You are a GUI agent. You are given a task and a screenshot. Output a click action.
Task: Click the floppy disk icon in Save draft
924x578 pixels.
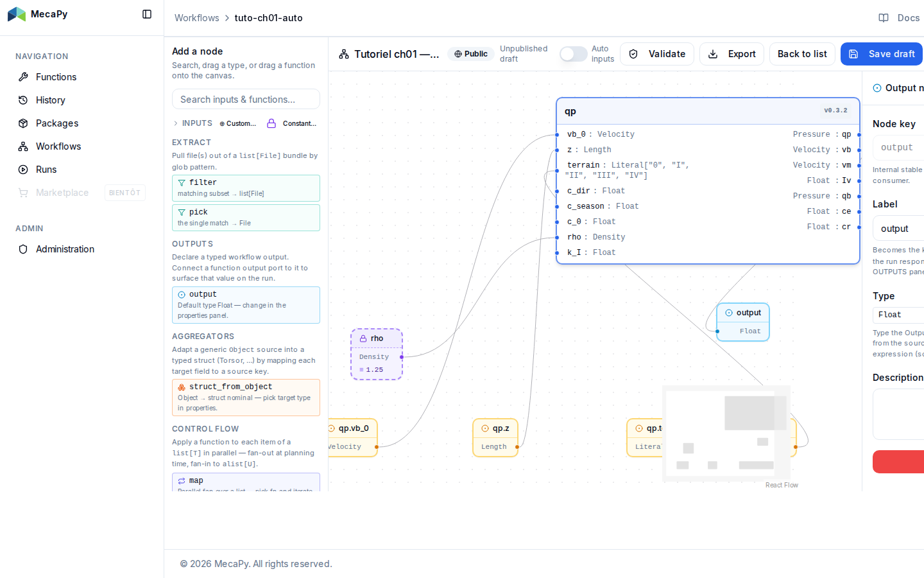853,54
